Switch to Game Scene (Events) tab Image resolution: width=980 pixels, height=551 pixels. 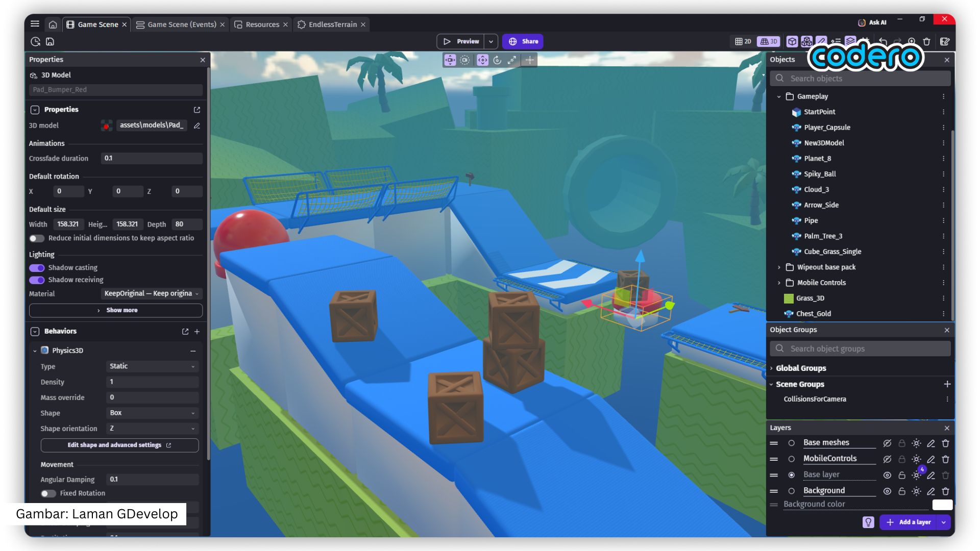tap(182, 24)
